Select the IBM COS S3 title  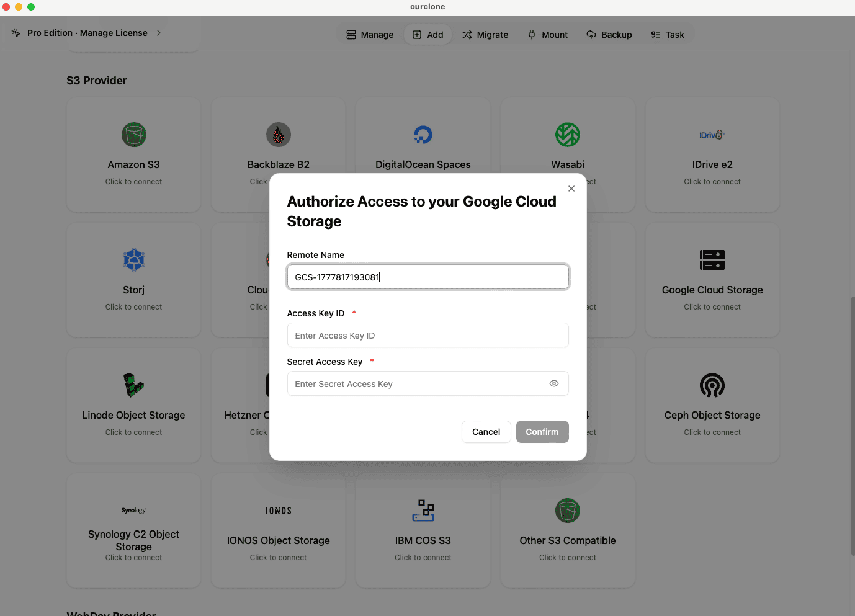423,540
